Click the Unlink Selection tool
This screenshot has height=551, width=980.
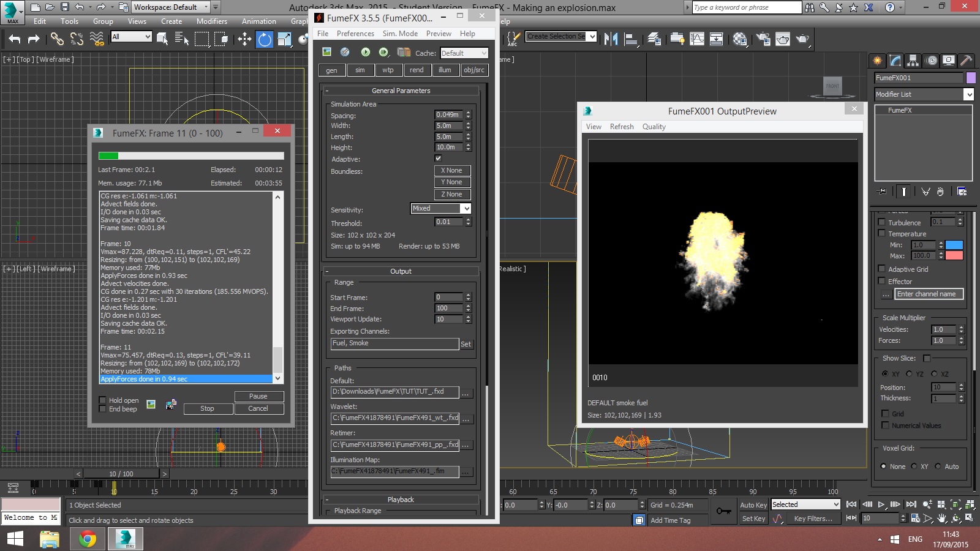[x=77, y=39]
